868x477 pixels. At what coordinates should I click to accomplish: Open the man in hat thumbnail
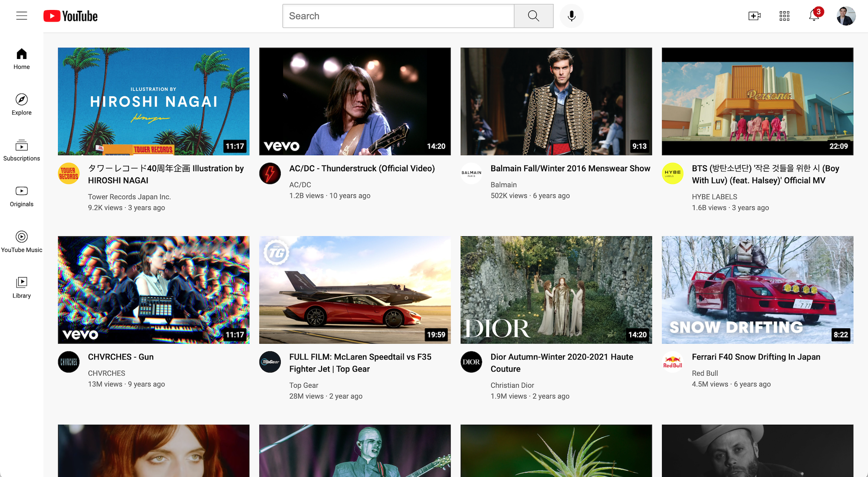[758, 451]
